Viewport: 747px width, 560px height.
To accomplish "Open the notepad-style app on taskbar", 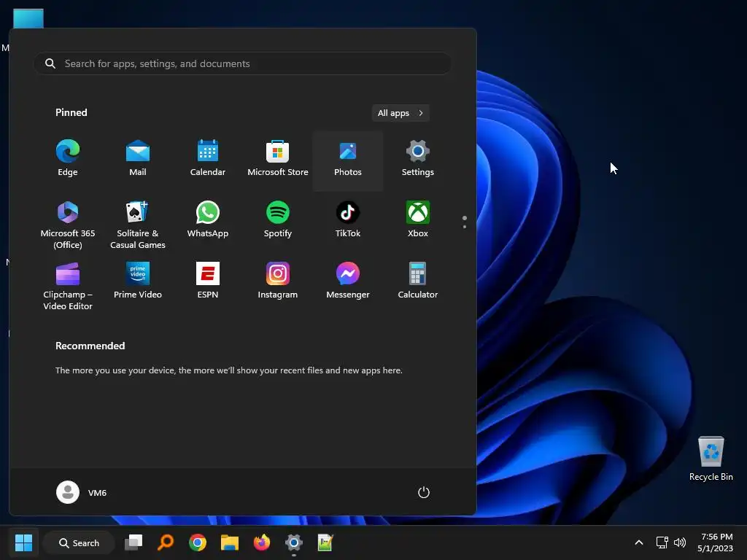I will [325, 542].
